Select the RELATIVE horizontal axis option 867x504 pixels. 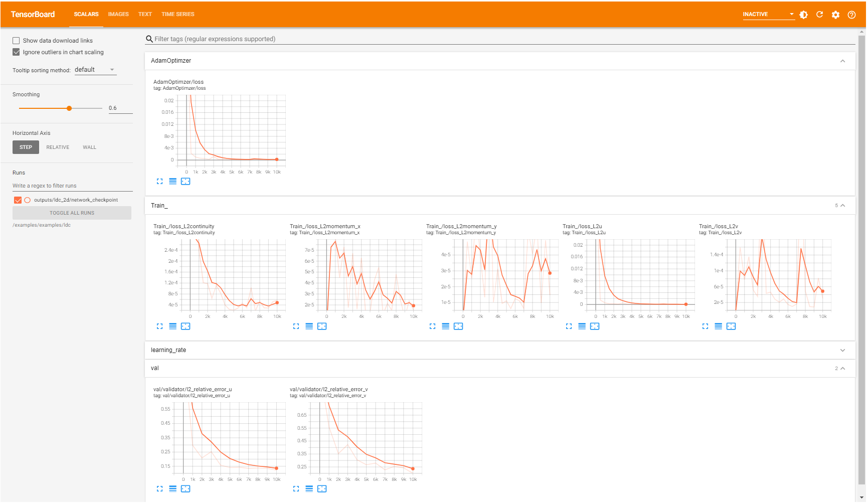coord(57,147)
